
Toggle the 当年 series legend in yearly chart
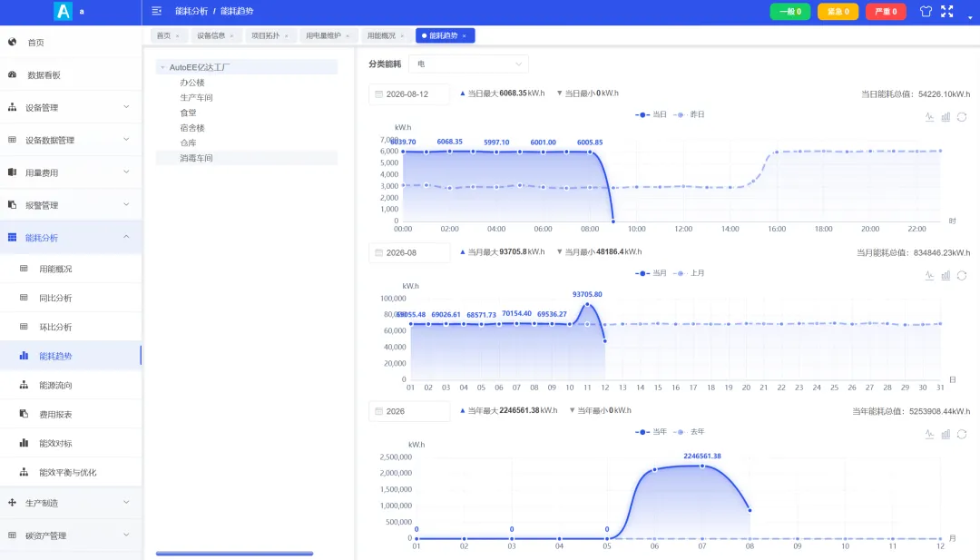tap(652, 432)
